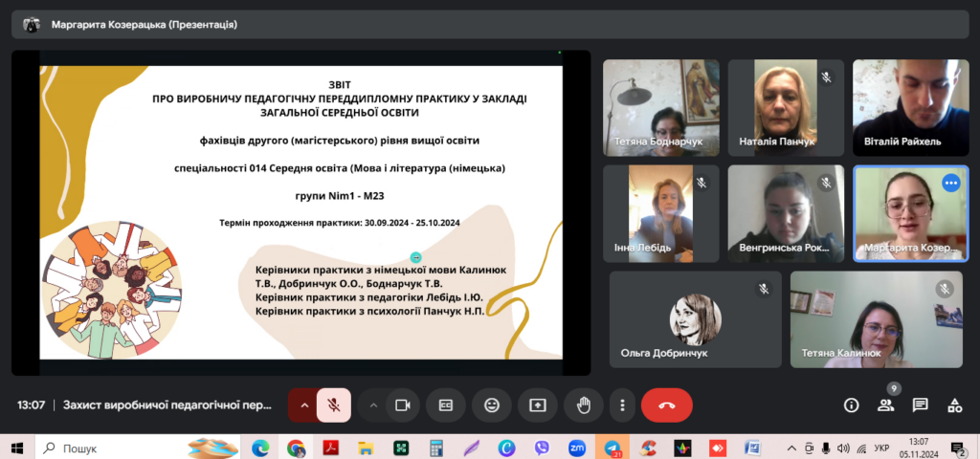Click the present screen icon
Viewport: 980px width, 459px height.
(x=538, y=404)
